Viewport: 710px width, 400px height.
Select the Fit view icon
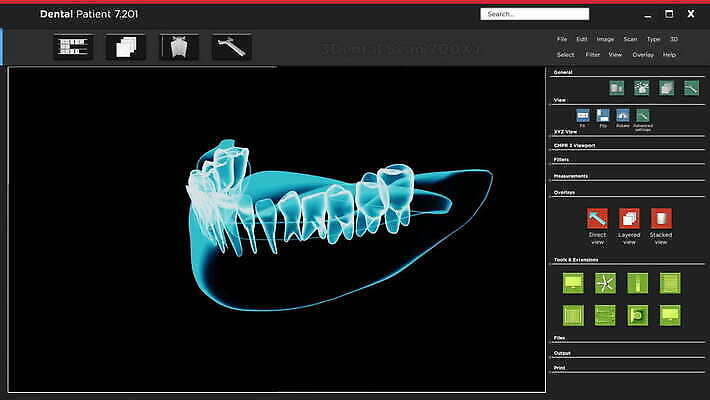coord(583,118)
